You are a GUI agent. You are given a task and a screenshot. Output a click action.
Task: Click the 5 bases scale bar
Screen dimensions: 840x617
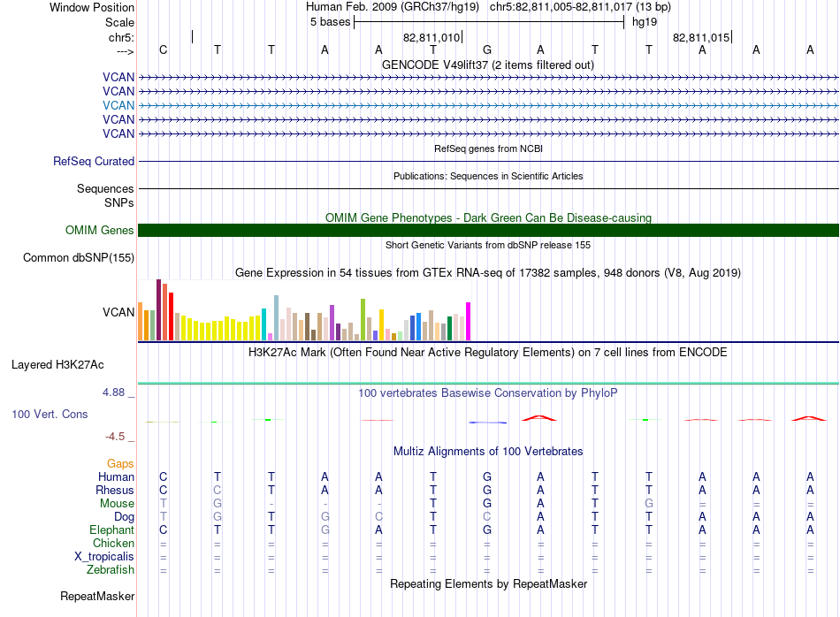(488, 22)
